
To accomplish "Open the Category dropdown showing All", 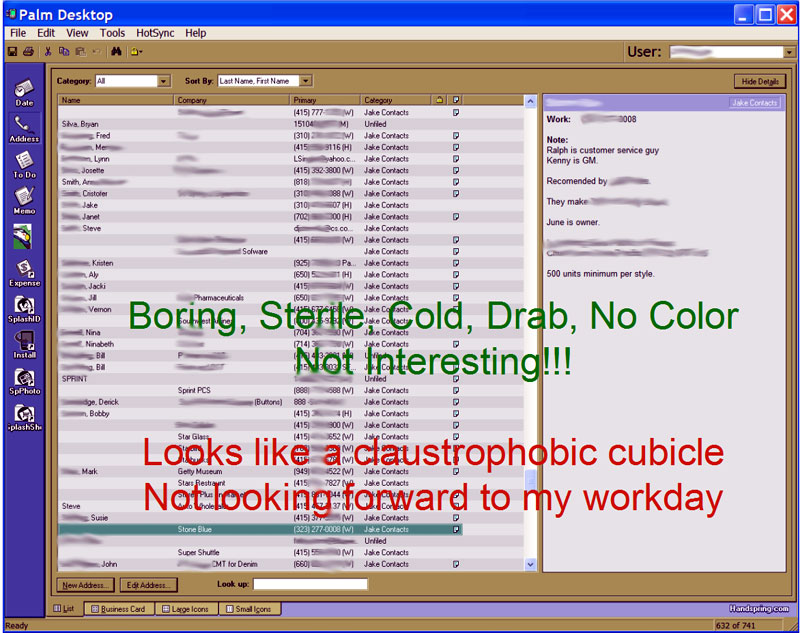I will click(133, 81).
